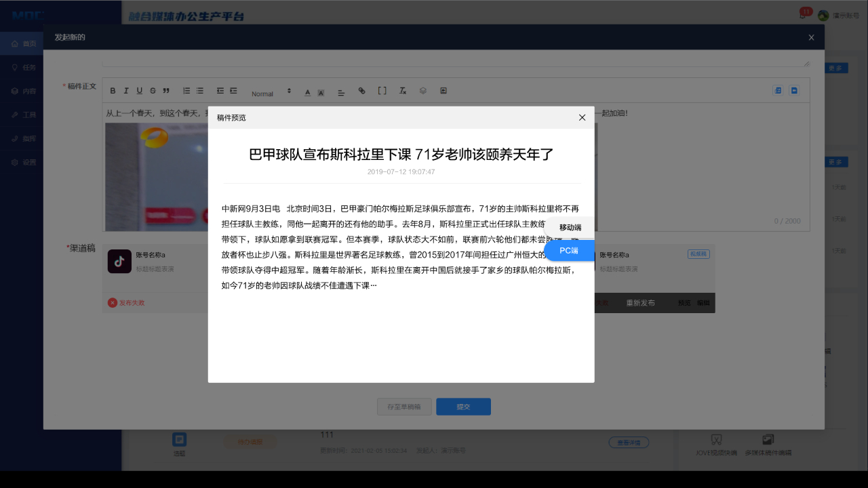Select the PC端 preview mode
Viewport: 868px width, 488px height.
coord(569,250)
